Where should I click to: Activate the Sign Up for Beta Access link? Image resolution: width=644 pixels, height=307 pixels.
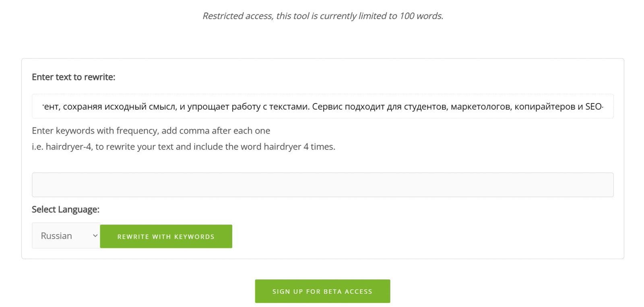pos(322,291)
